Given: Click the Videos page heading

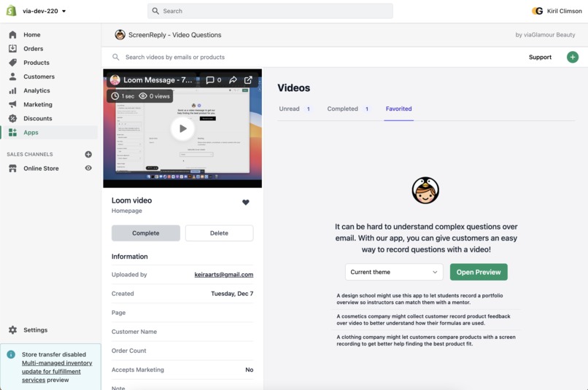Looking at the screenshot, I should pos(293,87).
